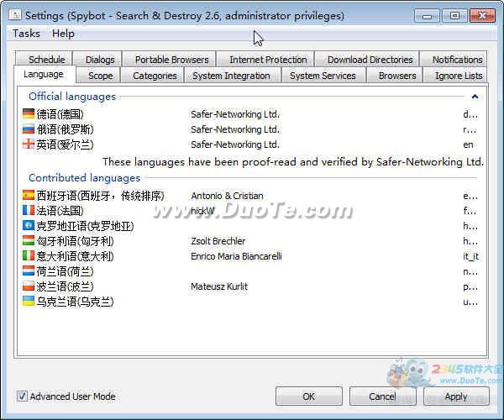The width and height of the screenshot is (504, 420).
Task: Click the Hungarian flag icon
Action: click(x=29, y=240)
